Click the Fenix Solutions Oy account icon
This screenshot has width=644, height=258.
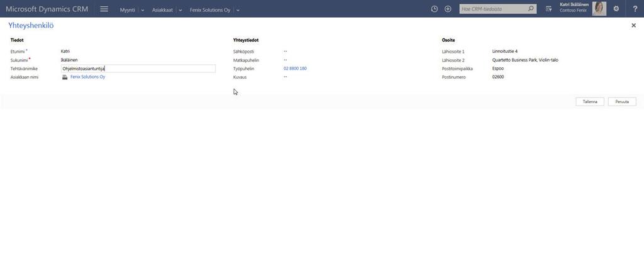click(x=65, y=77)
